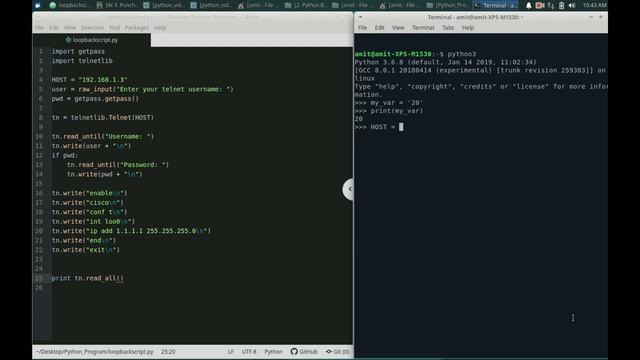The width and height of the screenshot is (640, 360).
Task: Open the W. F. Punch taskbar window
Action: [117, 5]
